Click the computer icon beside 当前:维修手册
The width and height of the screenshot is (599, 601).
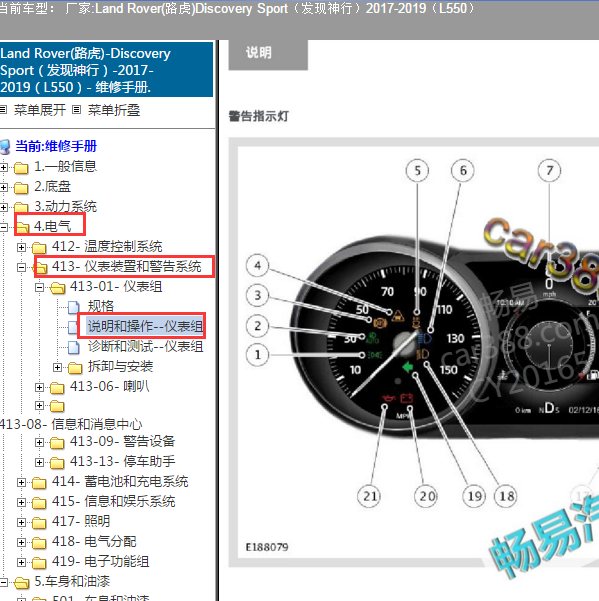coord(5,147)
